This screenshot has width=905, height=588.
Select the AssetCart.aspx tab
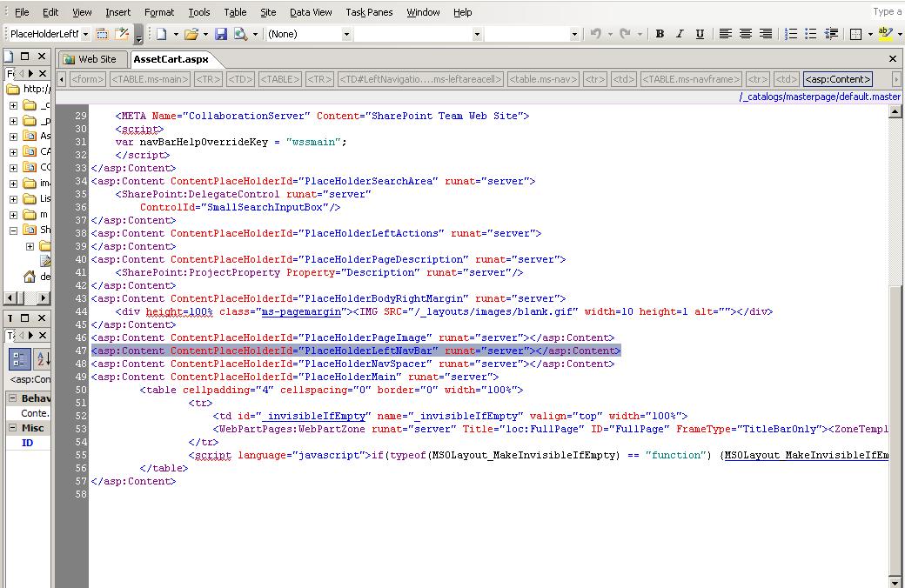pyautogui.click(x=171, y=59)
